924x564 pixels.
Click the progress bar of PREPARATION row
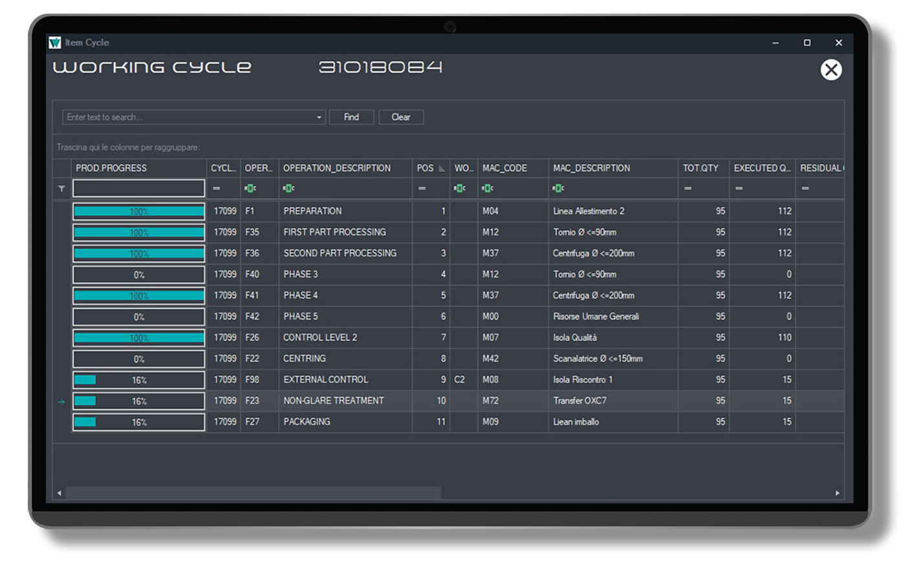pos(138,211)
